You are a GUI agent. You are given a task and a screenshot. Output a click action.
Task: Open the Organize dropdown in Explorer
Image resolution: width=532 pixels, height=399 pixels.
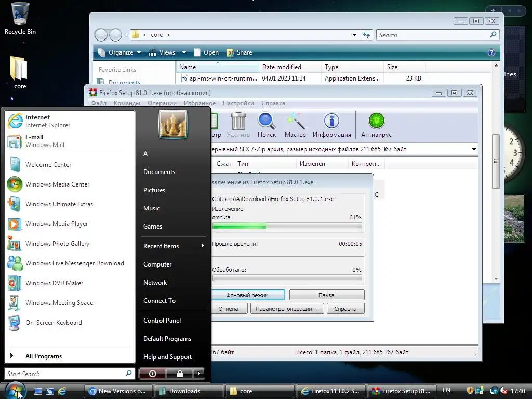tap(119, 52)
